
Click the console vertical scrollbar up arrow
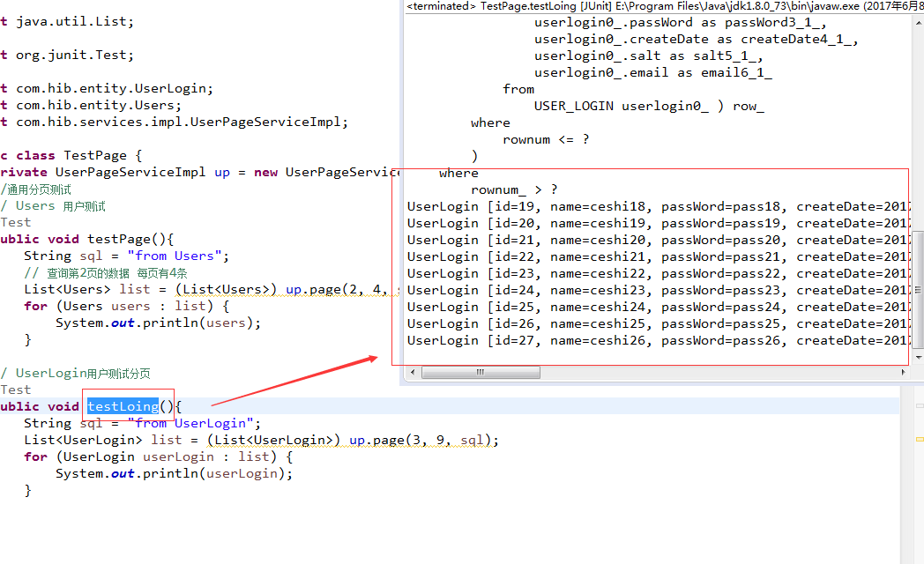coord(919,24)
